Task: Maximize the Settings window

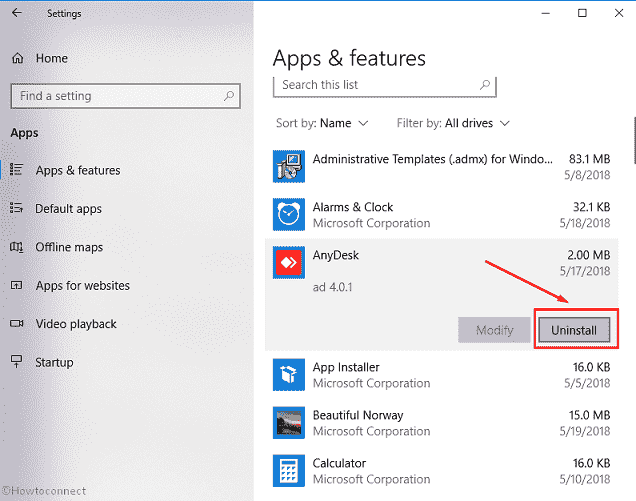Action: [x=582, y=13]
